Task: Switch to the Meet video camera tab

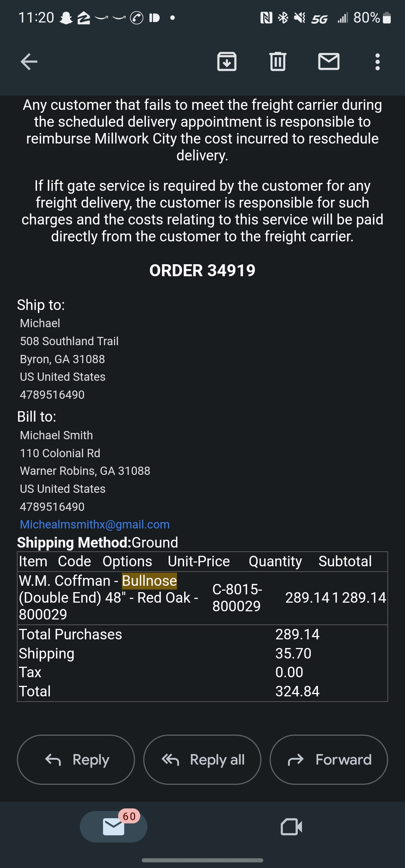Action: [x=291, y=826]
